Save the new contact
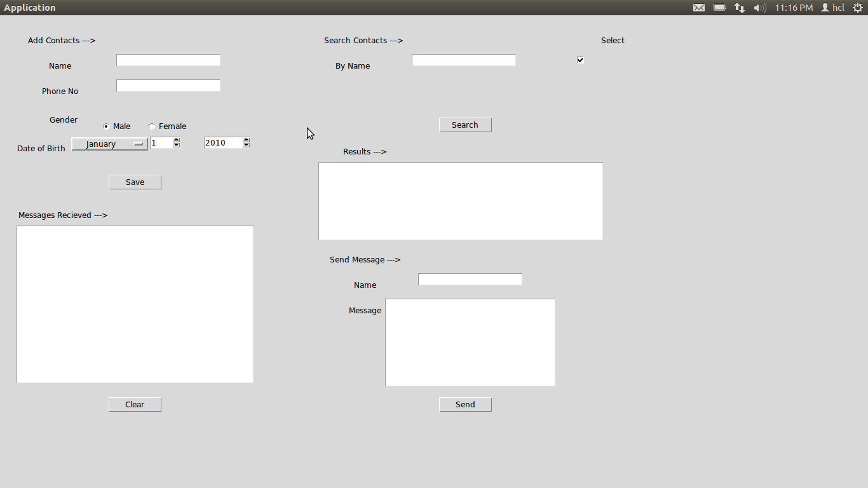The width and height of the screenshot is (868, 488). tap(135, 182)
